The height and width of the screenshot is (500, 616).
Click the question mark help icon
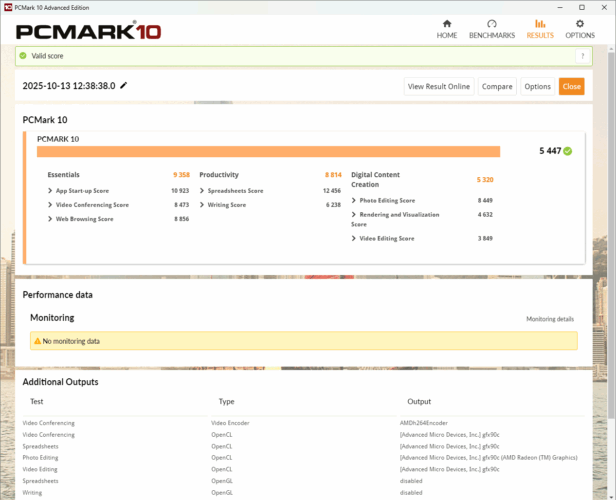pos(582,56)
